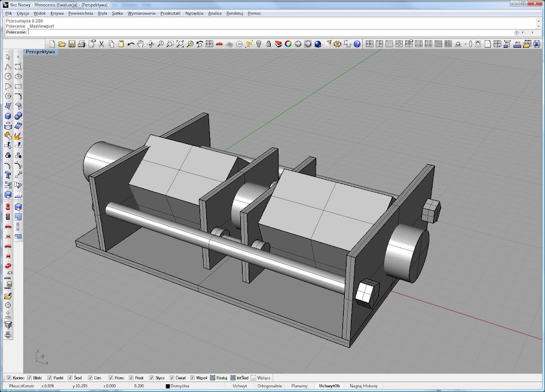
Task: Click the Cut scissors icon
Action: (x=102, y=44)
